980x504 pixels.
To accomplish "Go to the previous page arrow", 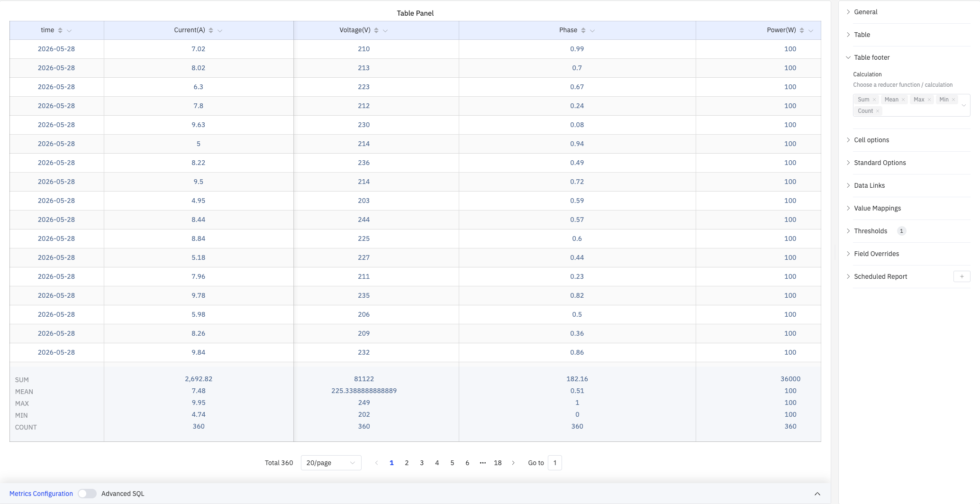I will 376,463.
